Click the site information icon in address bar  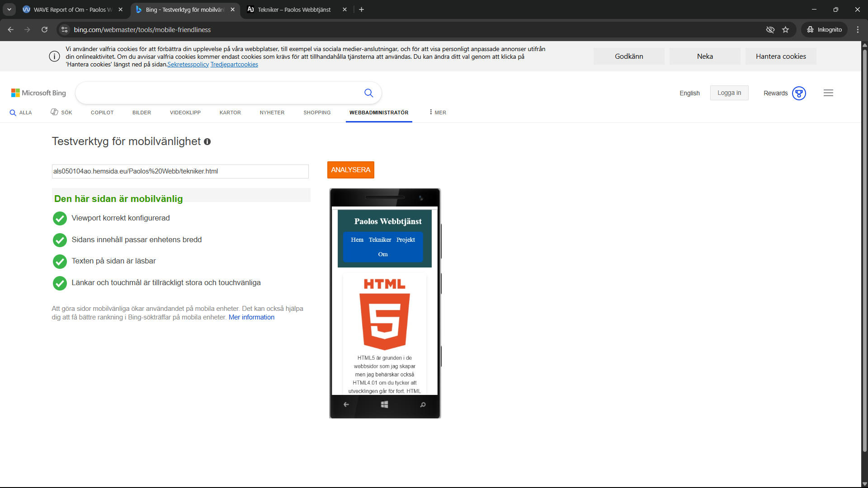pos(65,30)
